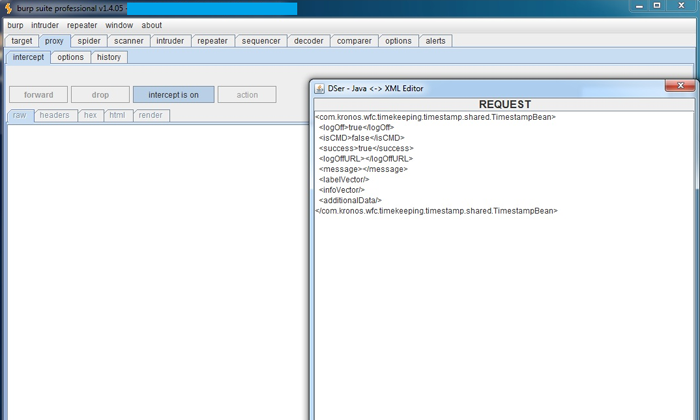The height and width of the screenshot is (420, 700).
Task: Click inside the raw request text area
Action: (158, 272)
